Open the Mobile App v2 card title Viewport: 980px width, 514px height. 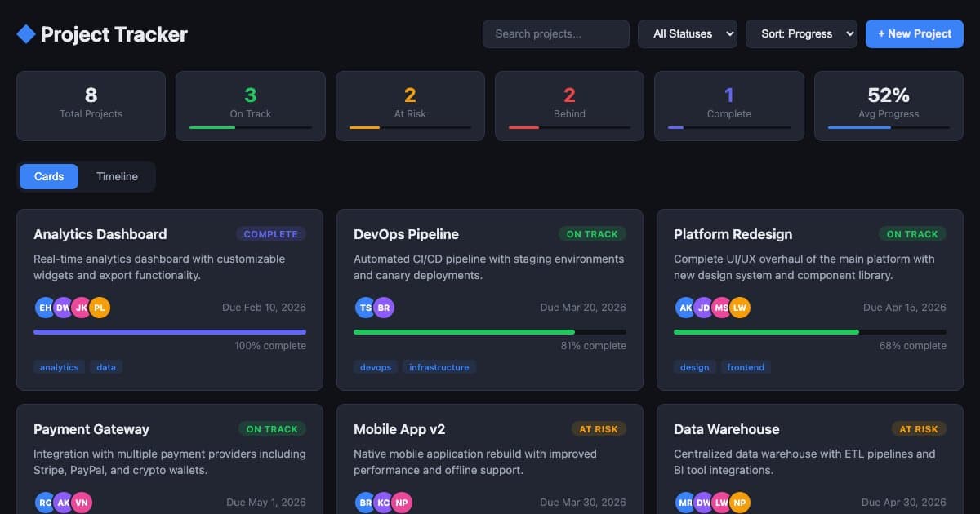pyautogui.click(x=399, y=429)
